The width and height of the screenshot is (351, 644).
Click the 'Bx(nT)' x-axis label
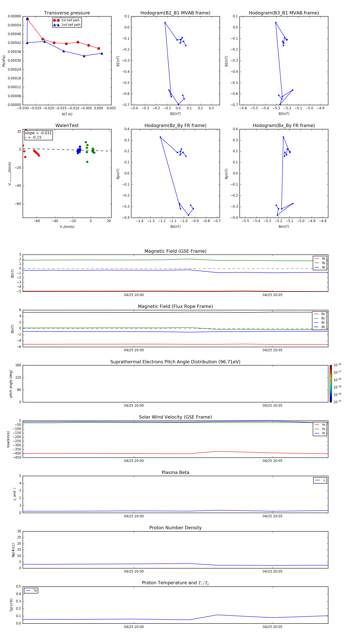coord(284,227)
